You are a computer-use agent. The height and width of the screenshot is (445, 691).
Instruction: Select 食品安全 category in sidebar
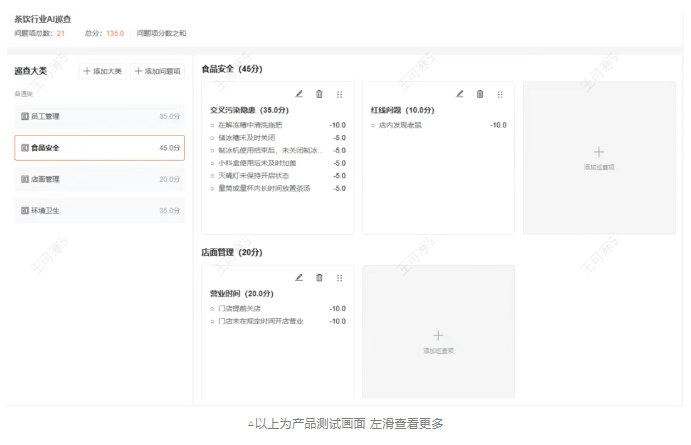pos(99,148)
